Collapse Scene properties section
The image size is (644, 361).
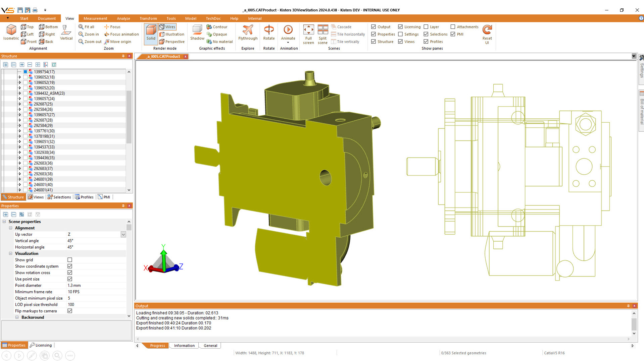point(4,222)
